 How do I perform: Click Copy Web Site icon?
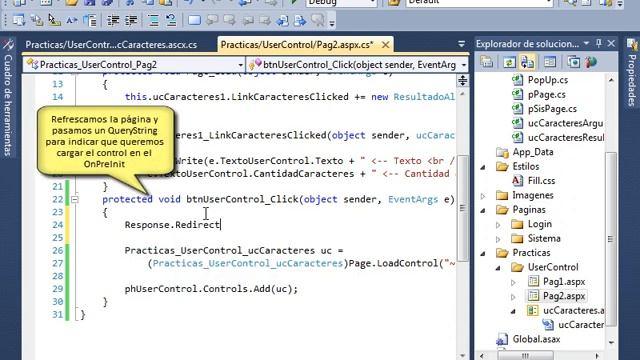click(573, 62)
